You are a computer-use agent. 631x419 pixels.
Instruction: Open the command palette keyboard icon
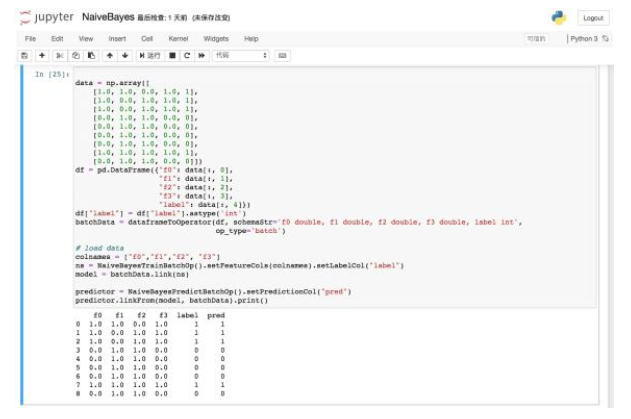pyautogui.click(x=282, y=56)
